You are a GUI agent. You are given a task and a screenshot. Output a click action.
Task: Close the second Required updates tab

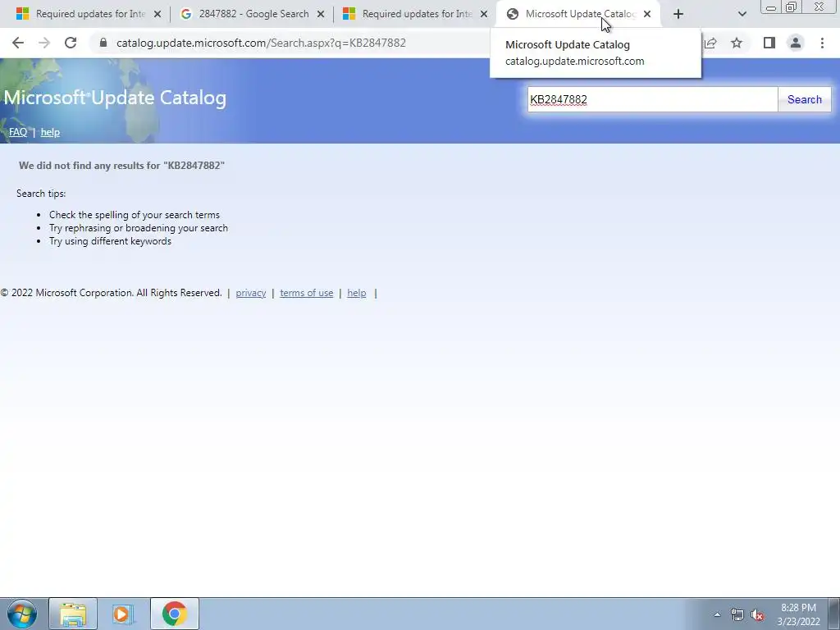(484, 15)
